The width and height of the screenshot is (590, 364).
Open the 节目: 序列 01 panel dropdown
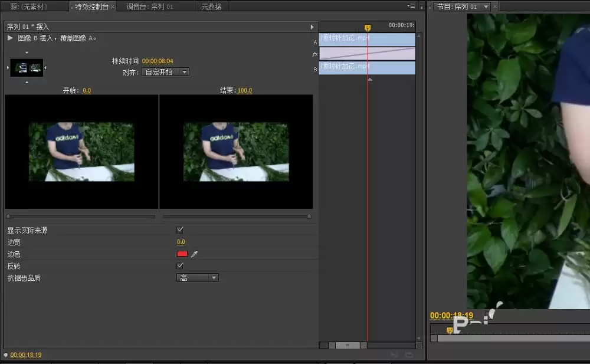(486, 6)
